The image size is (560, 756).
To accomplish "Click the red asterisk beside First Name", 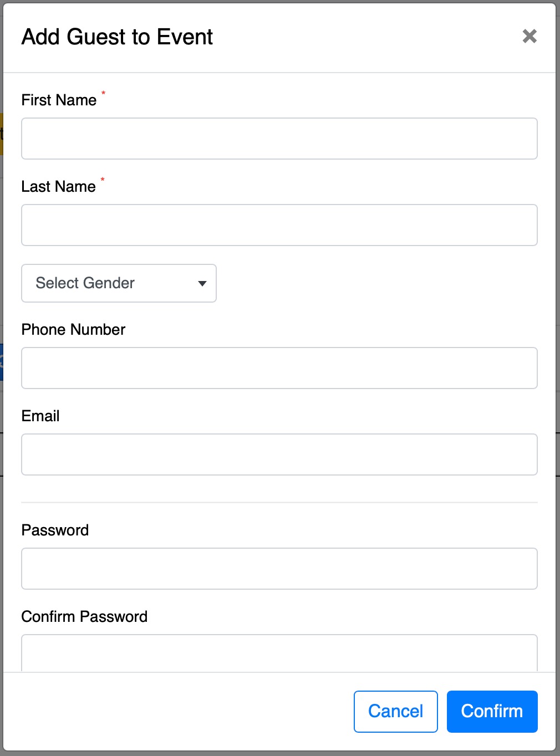I will click(x=103, y=93).
